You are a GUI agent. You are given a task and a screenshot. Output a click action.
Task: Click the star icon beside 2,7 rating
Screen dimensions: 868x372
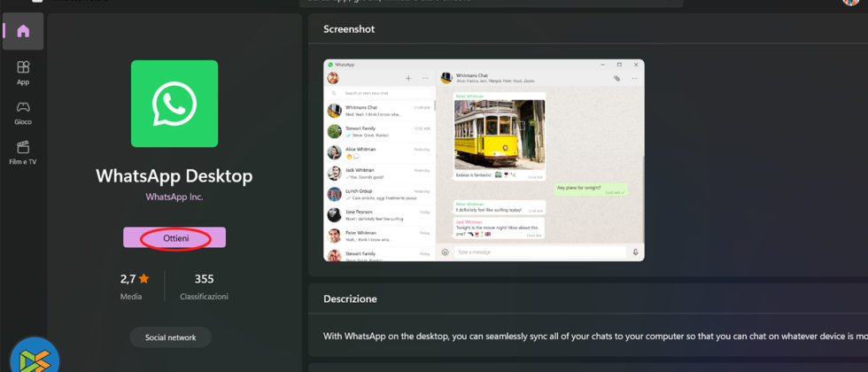coord(143,279)
